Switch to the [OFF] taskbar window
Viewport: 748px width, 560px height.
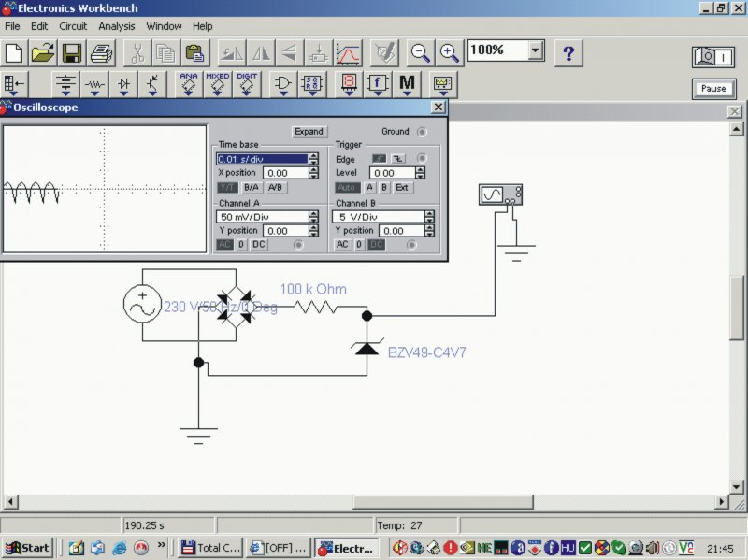[279, 548]
